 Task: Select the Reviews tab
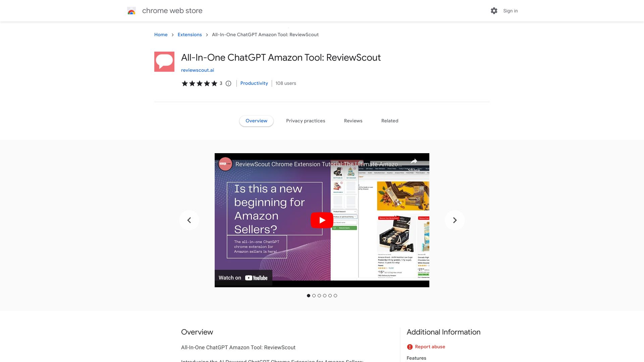coord(353,121)
